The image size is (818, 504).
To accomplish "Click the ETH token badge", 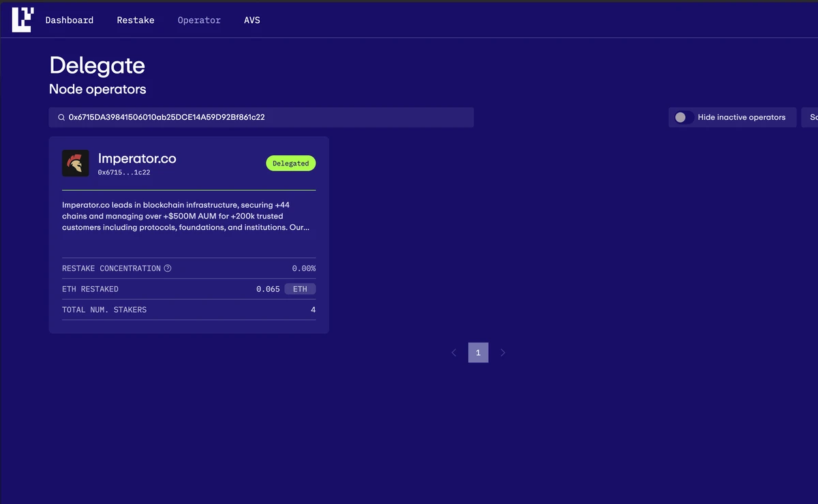I will click(x=300, y=289).
